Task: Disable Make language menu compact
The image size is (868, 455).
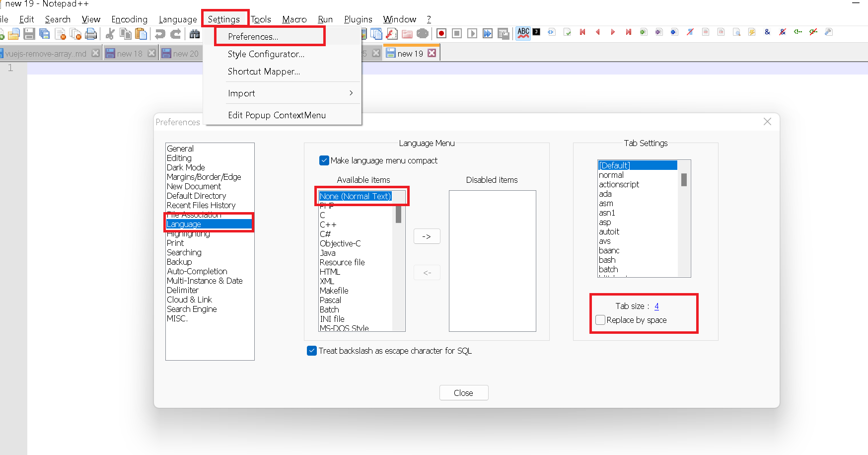Action: click(324, 160)
